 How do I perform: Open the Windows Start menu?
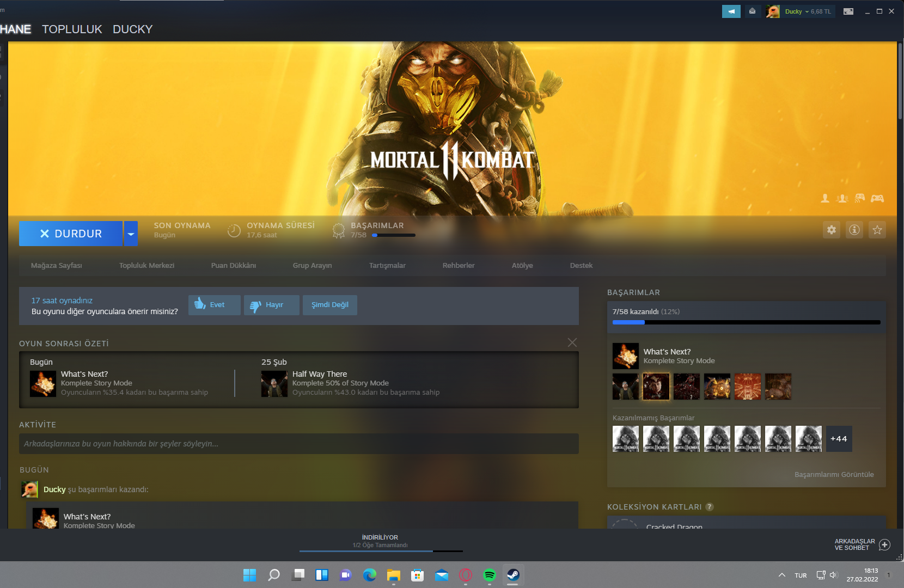point(250,575)
